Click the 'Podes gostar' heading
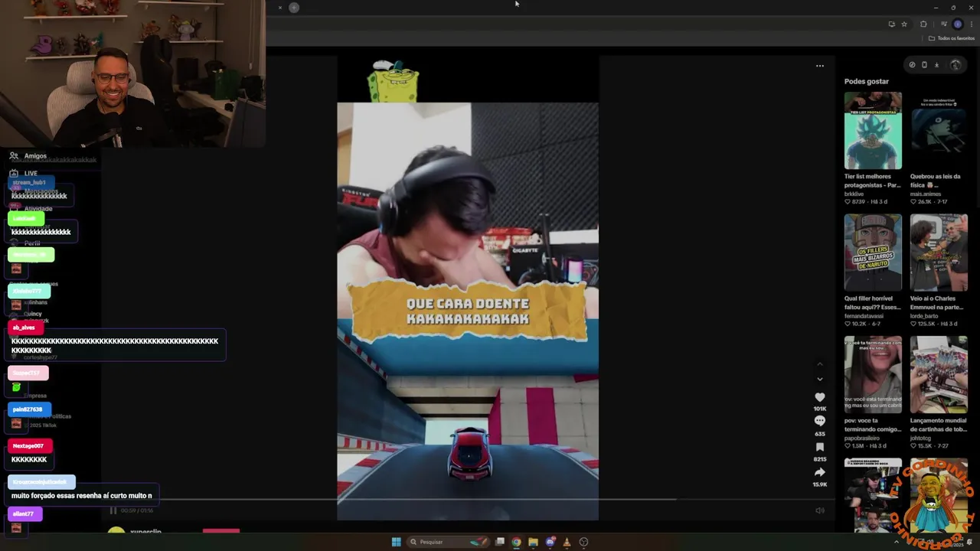 point(867,81)
